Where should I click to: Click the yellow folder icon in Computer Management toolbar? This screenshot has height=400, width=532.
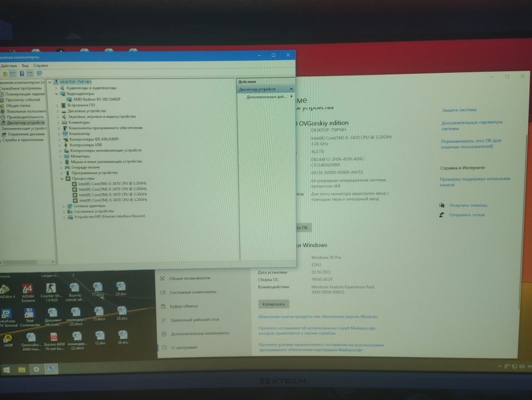[5, 74]
